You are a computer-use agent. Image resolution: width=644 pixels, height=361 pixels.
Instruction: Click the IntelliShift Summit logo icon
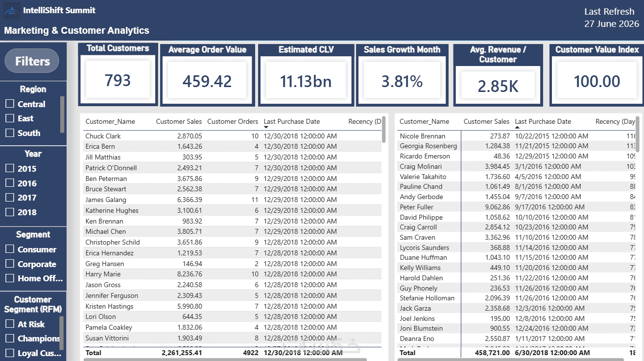coord(12,11)
